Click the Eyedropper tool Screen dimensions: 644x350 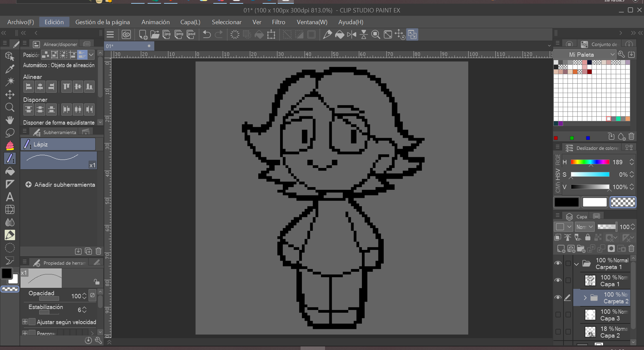10,69
